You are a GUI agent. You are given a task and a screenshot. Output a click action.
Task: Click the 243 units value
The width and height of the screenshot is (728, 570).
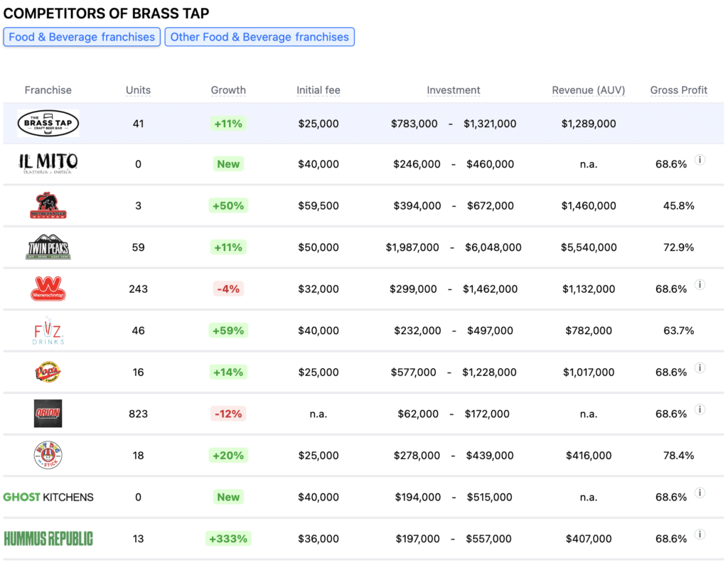[139, 289]
